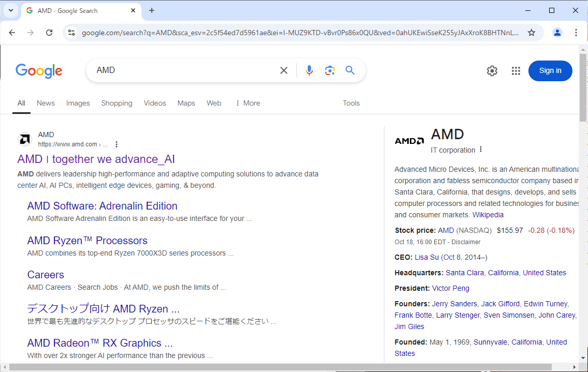This screenshot has height=372, width=588.
Task: Open Google quick settings gear
Action: coord(492,71)
